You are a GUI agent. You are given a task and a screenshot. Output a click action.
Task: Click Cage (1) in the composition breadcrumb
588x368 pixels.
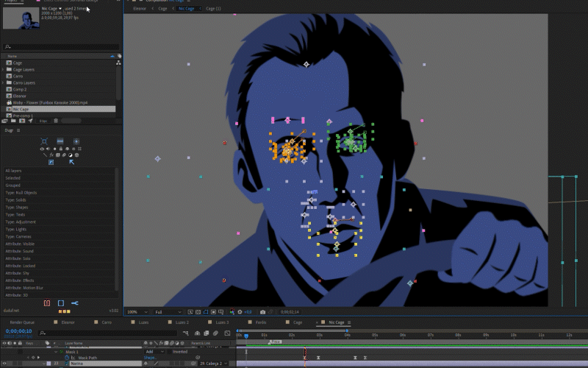pos(213,8)
